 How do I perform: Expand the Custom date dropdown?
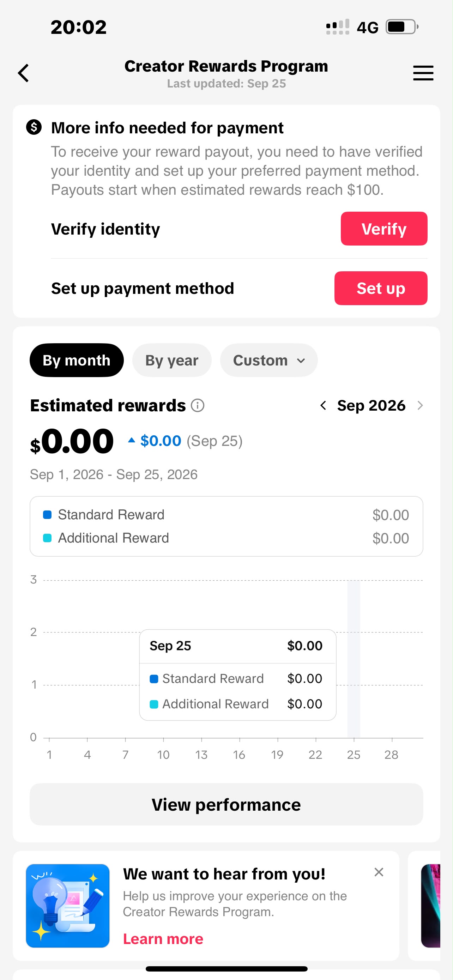click(x=269, y=360)
